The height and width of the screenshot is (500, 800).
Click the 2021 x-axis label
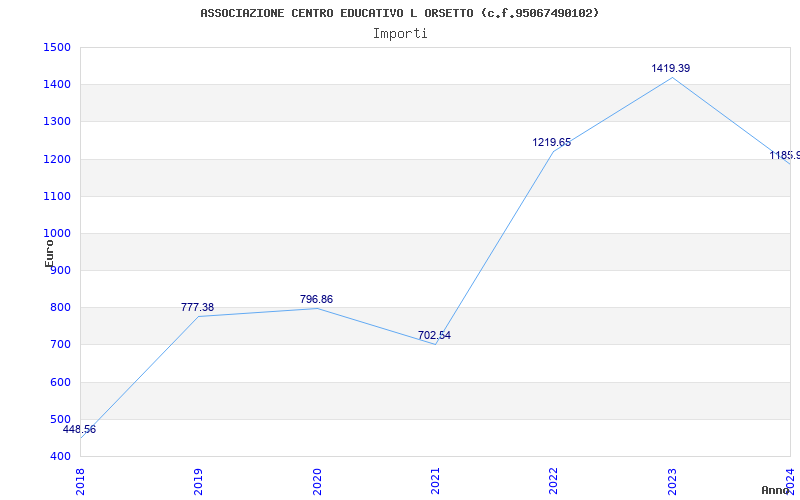(435, 482)
